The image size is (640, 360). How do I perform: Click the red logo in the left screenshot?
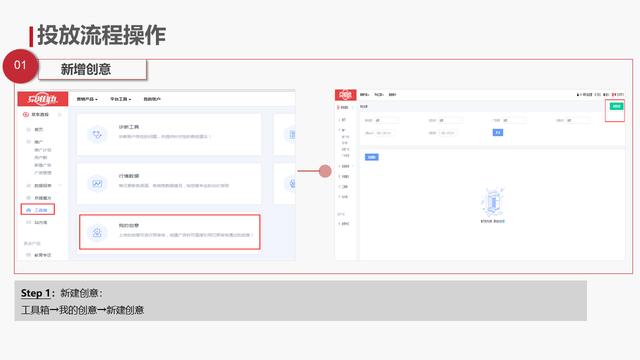[x=42, y=99]
